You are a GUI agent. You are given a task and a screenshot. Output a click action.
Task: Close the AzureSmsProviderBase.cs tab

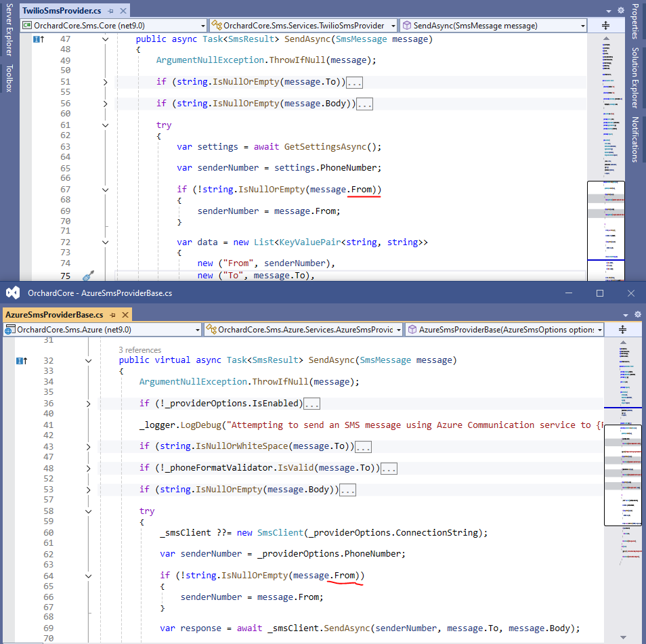(x=125, y=315)
